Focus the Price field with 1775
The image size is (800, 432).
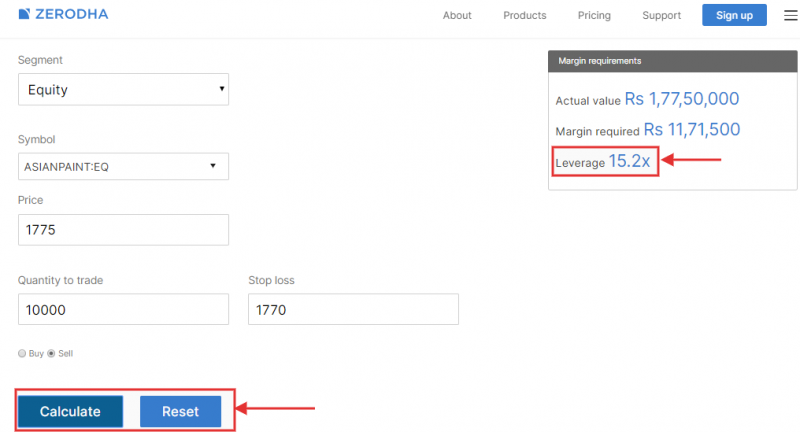click(x=123, y=230)
